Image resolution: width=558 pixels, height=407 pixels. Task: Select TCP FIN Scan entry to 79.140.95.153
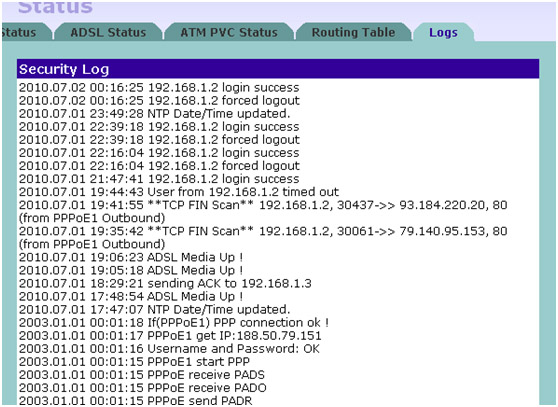[x=263, y=238]
